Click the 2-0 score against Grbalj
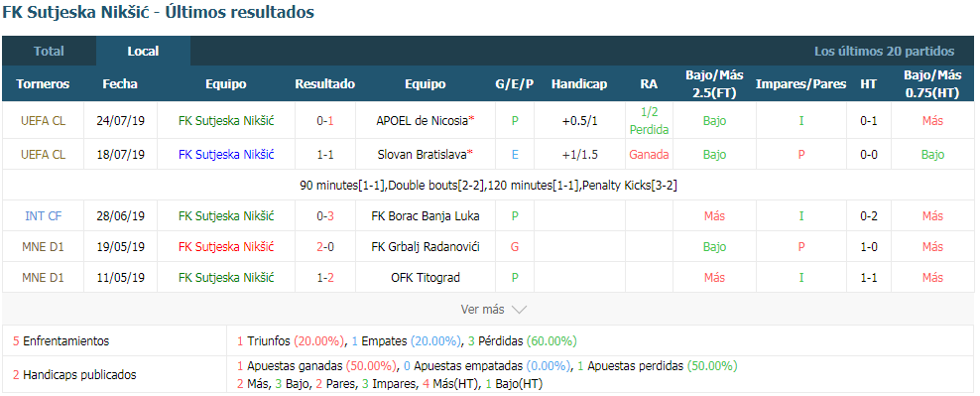Viewport: 980px width, 396px height. (x=325, y=246)
